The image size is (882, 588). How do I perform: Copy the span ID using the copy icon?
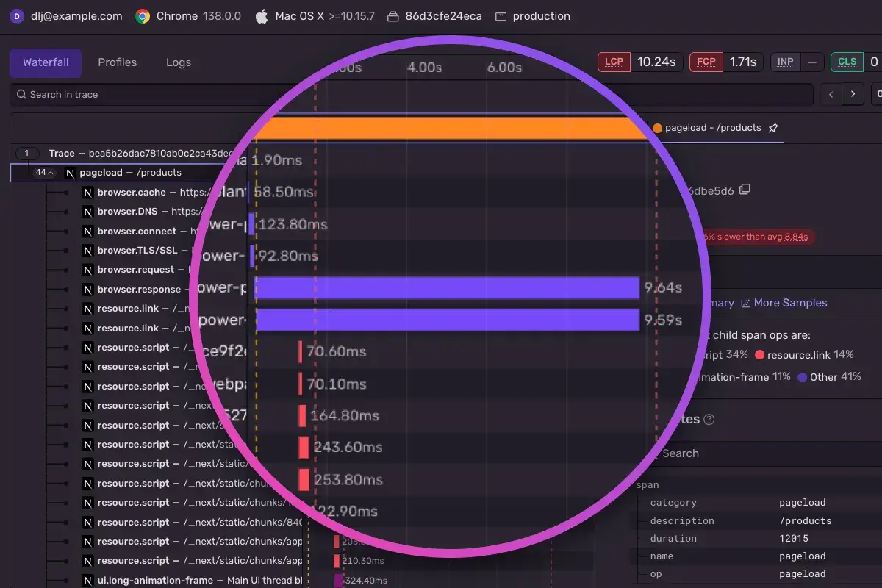pos(745,190)
